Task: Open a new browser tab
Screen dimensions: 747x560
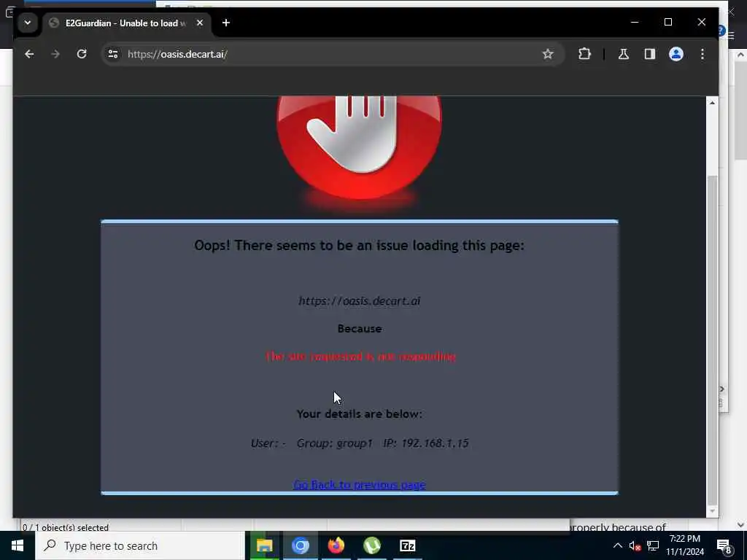Action: 226,23
